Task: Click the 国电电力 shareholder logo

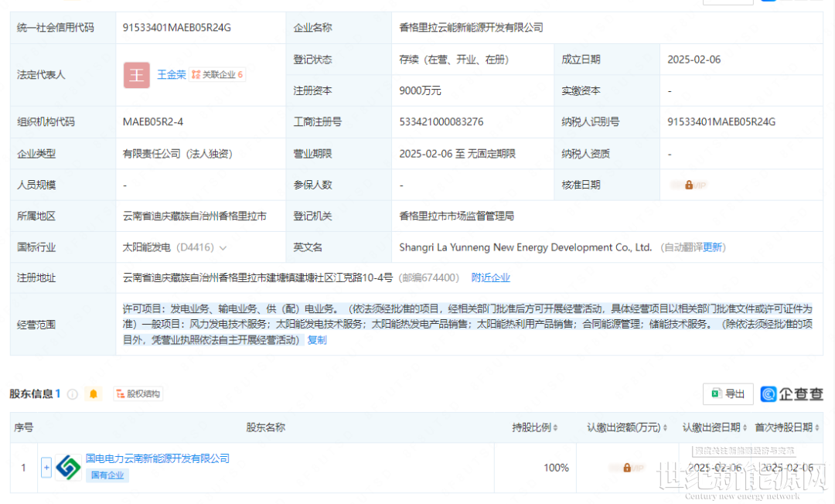Action: coord(68,467)
